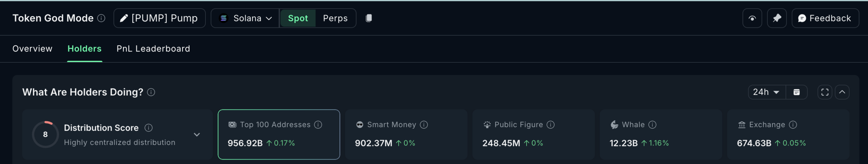Open the 24h timeframe dropdown
The image size is (868, 164).
pos(766,92)
